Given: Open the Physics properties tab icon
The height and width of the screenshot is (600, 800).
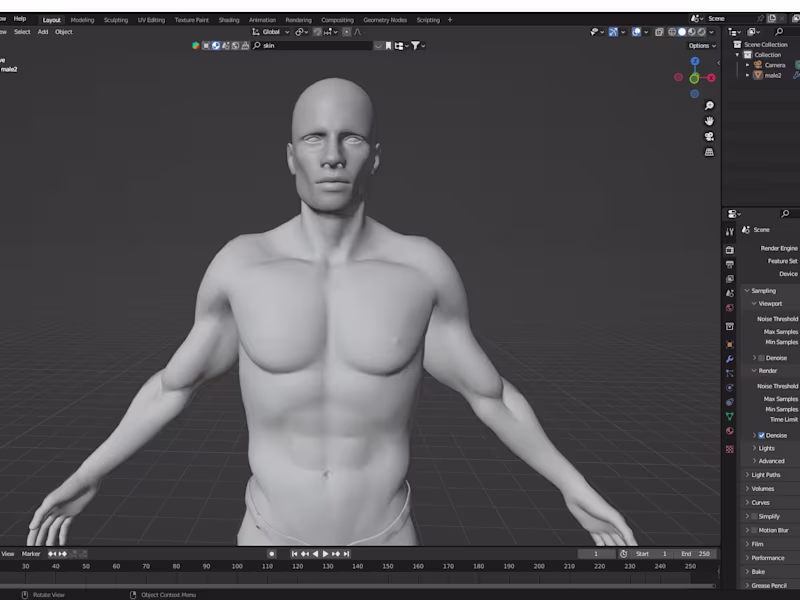Looking at the screenshot, I should (730, 387).
